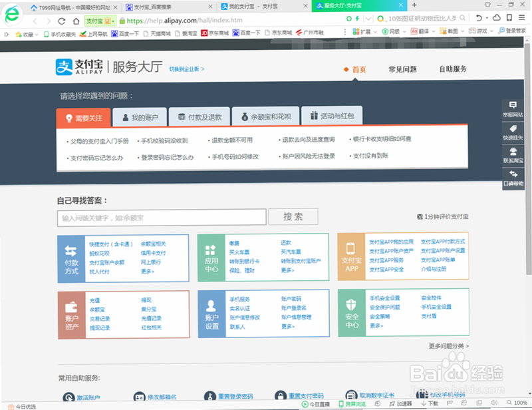The image size is (532, 410).
Task: Select the 需要关注 tab
Action: click(x=84, y=118)
